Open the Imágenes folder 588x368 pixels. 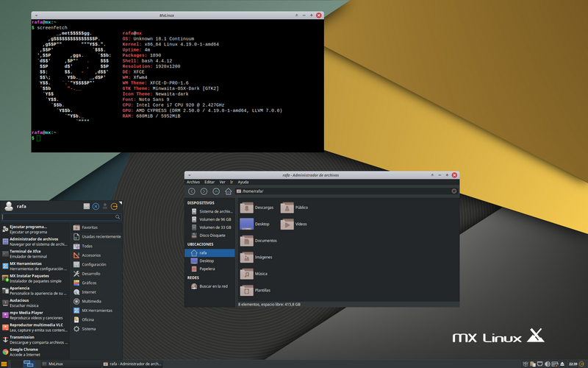256,257
